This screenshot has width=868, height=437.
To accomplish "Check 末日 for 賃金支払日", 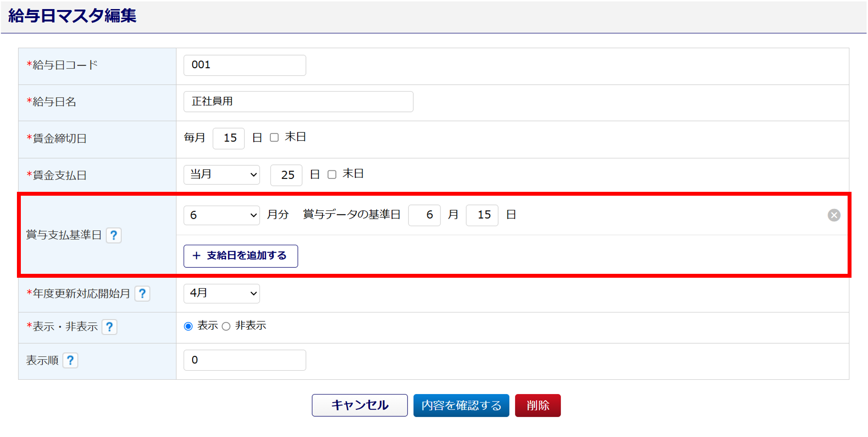I will (332, 174).
